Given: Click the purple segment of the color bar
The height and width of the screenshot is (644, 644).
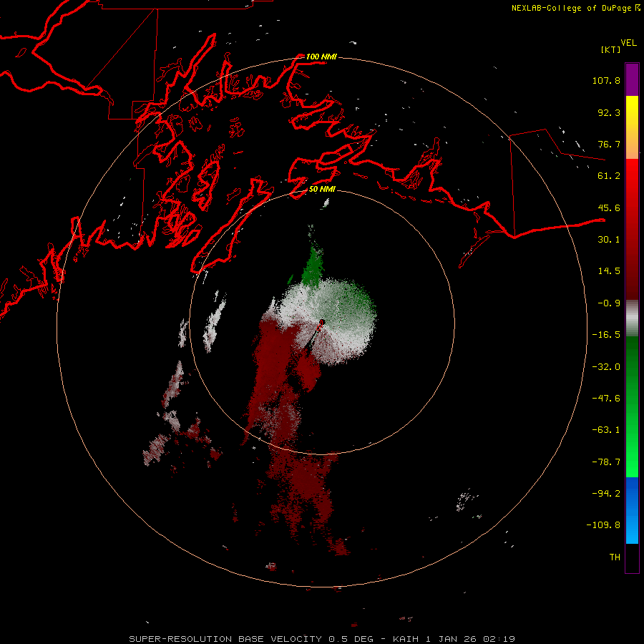Looking at the screenshot, I should pyautogui.click(x=632, y=79).
